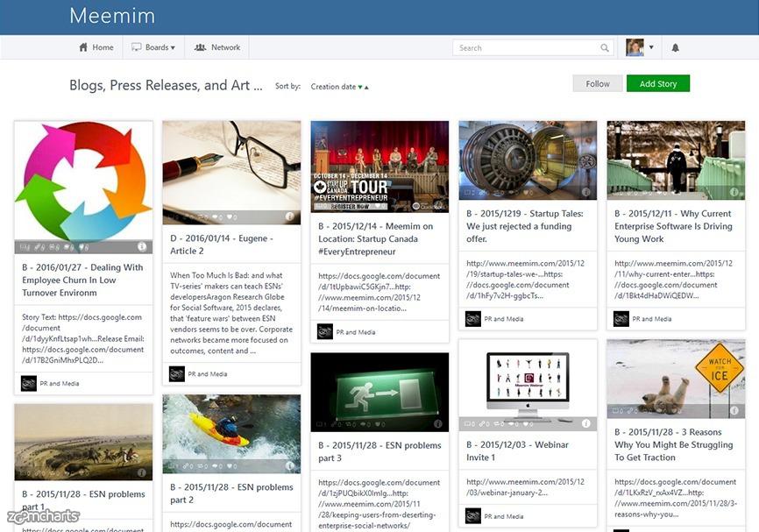Click the Follow button
The height and width of the screenshot is (532, 759).
click(x=598, y=84)
